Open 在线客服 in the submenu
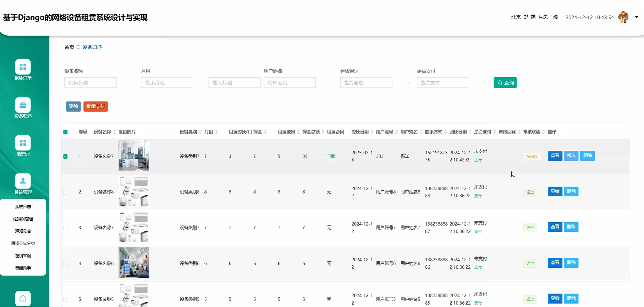 (23, 256)
